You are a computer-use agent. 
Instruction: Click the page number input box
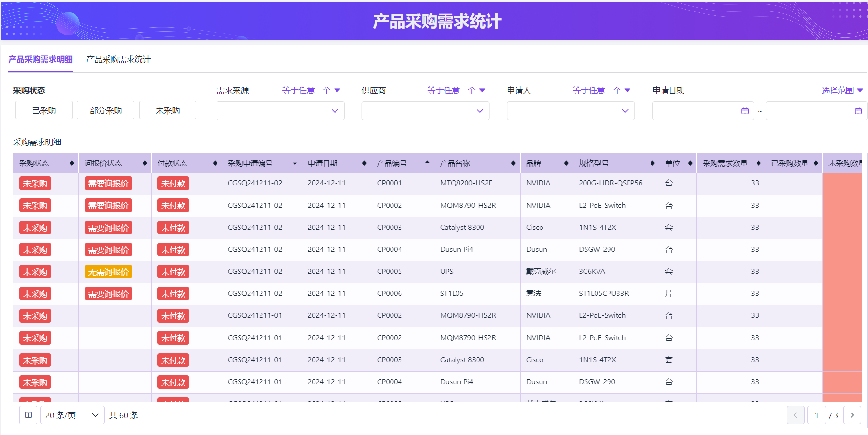(x=817, y=415)
